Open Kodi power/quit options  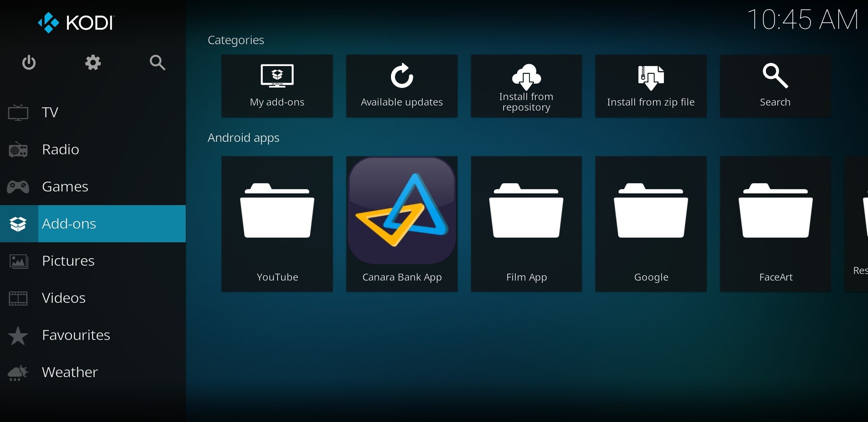pos(29,61)
